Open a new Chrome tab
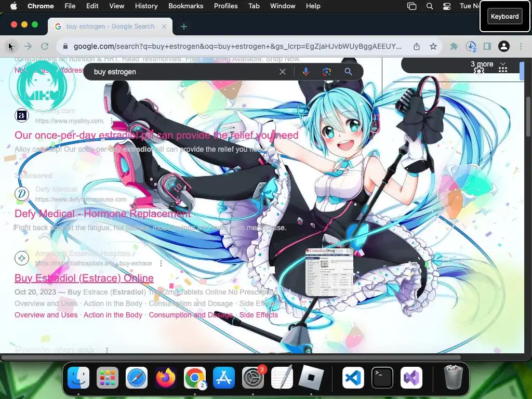 [183, 26]
